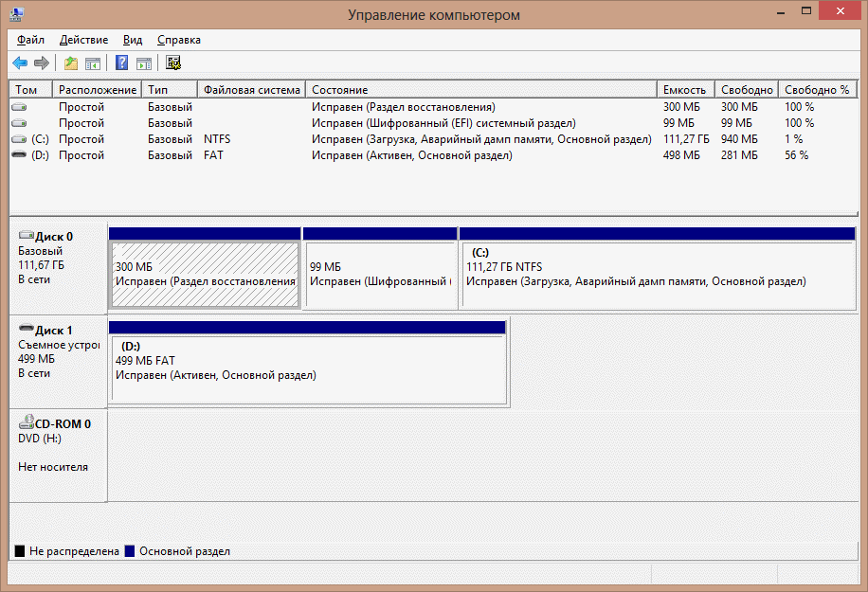Click Исправен (Активен, Основной раздел) list status
Viewport: 868px width, 592px height.
(412, 155)
